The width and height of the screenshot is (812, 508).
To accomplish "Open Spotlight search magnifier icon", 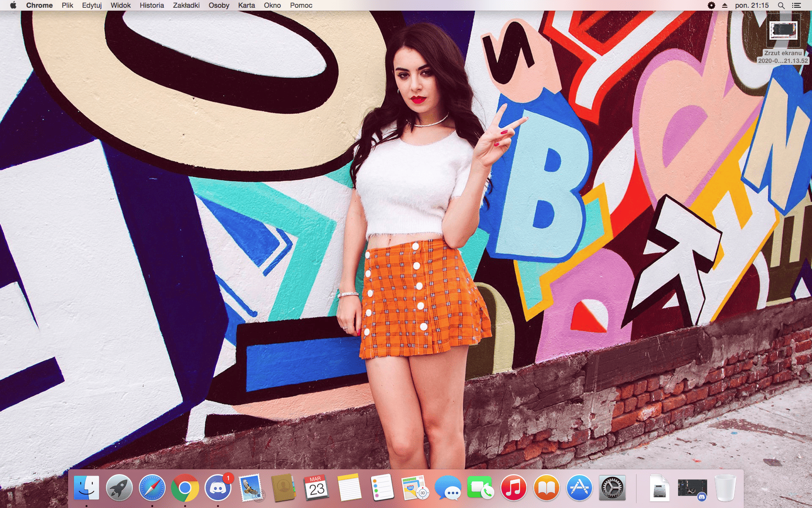I will click(x=781, y=5).
